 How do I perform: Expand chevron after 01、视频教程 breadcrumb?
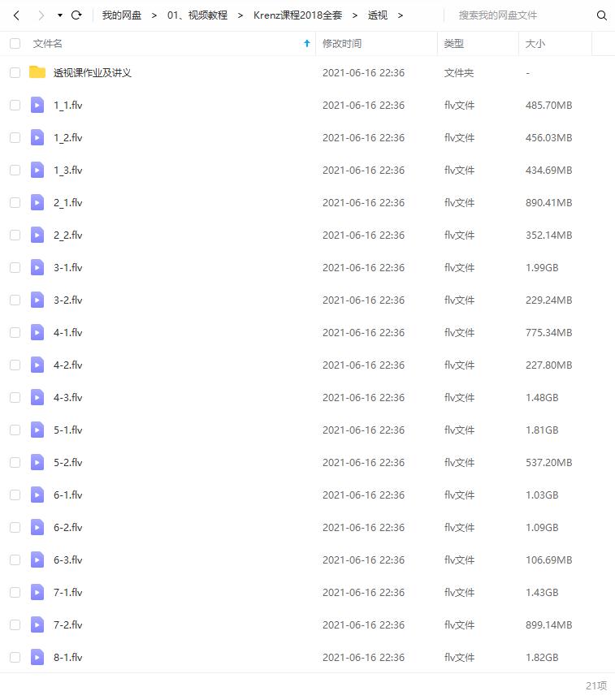tap(240, 15)
